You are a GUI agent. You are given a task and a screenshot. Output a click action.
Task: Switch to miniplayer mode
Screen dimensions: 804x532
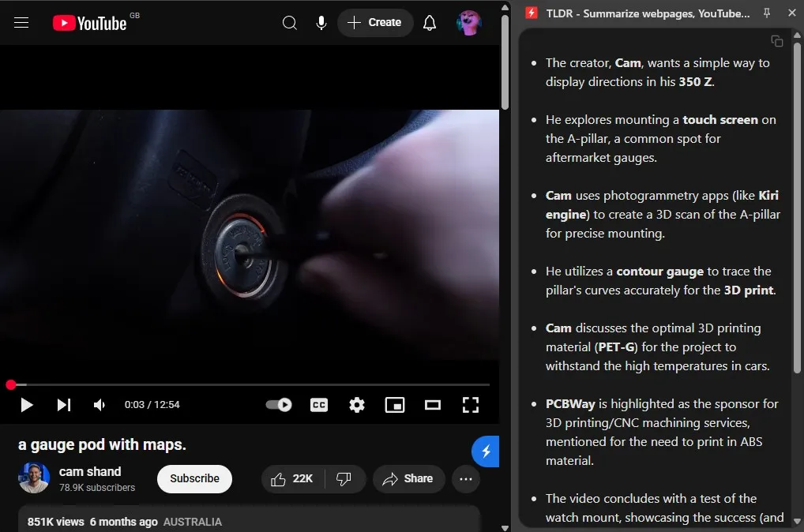(395, 404)
